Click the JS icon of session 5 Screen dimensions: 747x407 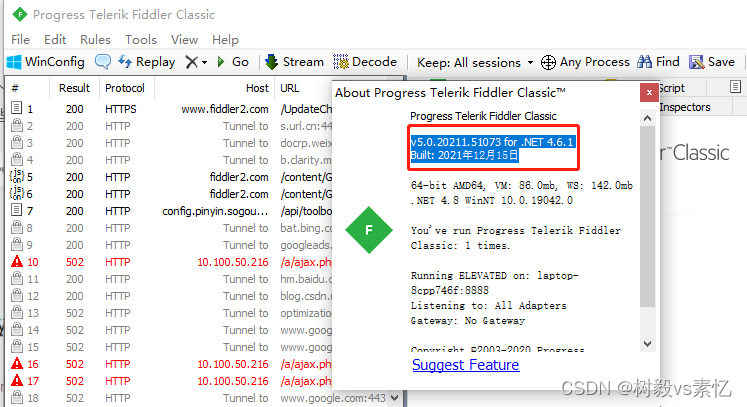coord(17,177)
